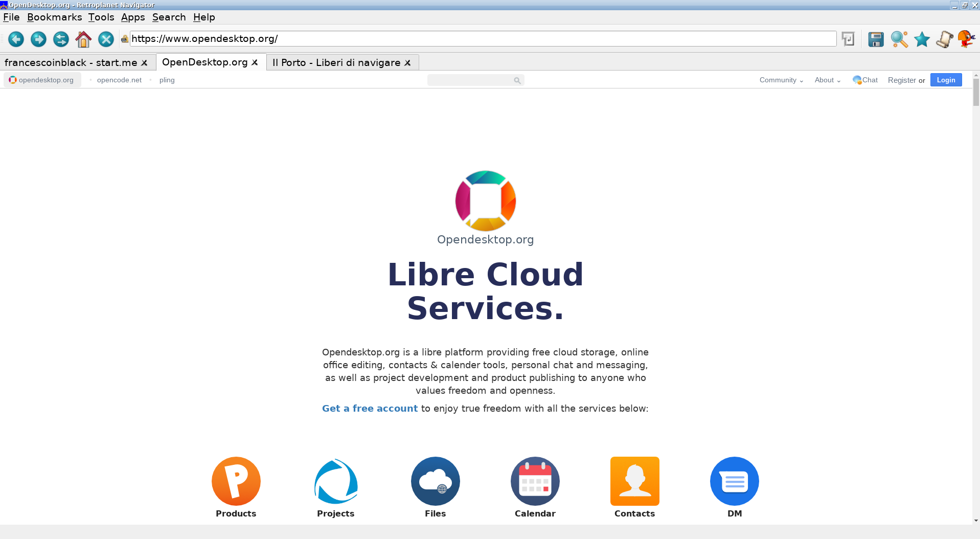Open the Help menu
The height and width of the screenshot is (539, 980).
(204, 17)
